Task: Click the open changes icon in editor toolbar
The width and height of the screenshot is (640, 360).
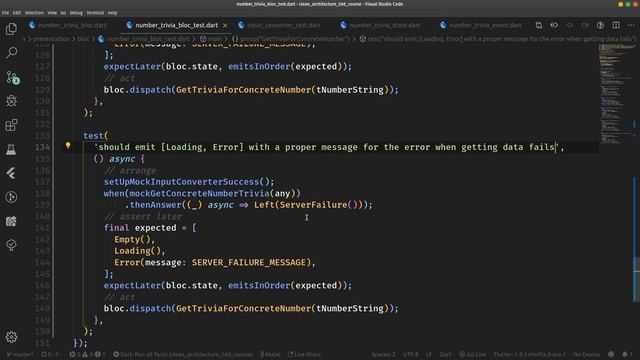Action: [x=554, y=25]
